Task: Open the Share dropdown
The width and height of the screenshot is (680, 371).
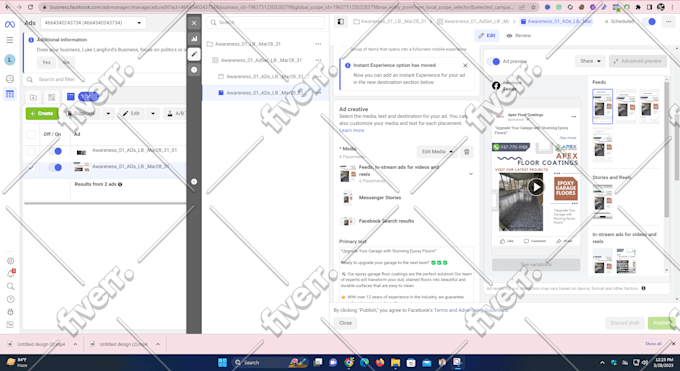Action: pos(590,61)
